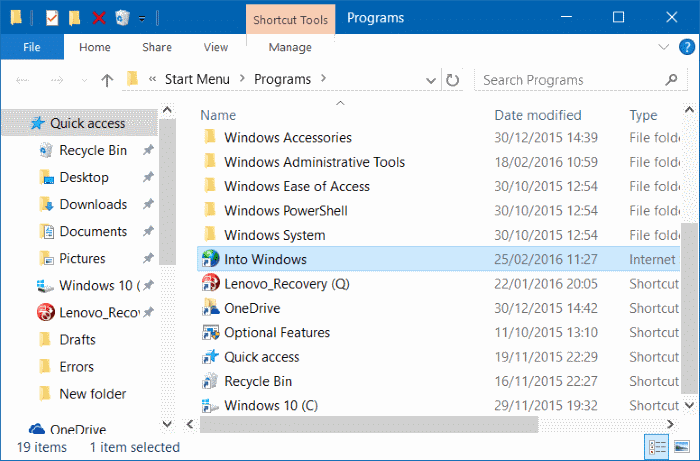Select the Windows System folder

[275, 235]
